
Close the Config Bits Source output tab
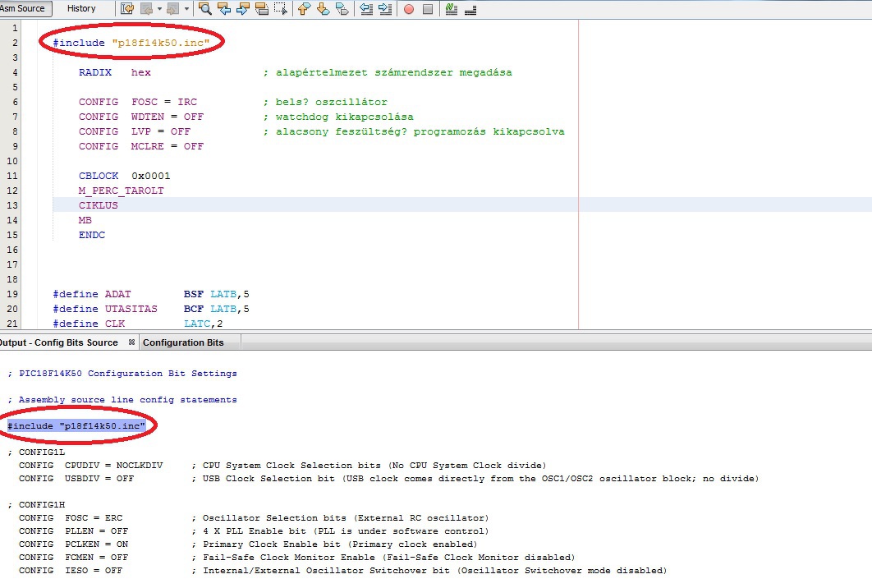pos(132,342)
